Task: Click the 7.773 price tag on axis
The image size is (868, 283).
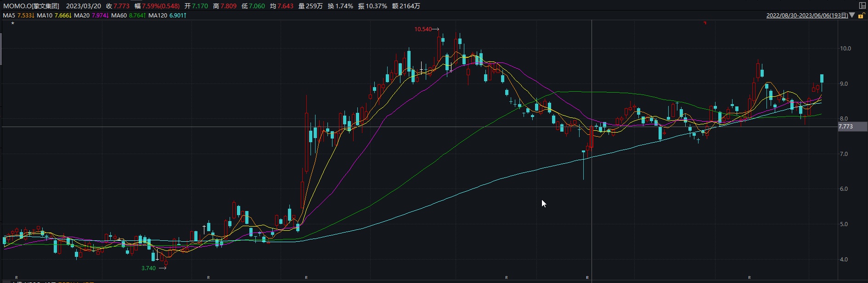Action: tap(845, 127)
